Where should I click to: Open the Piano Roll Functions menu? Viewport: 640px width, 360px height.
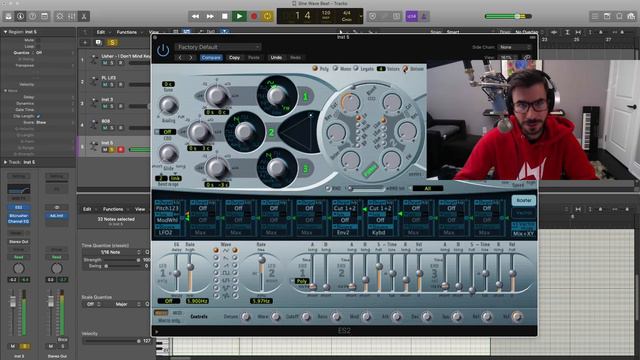(113, 209)
